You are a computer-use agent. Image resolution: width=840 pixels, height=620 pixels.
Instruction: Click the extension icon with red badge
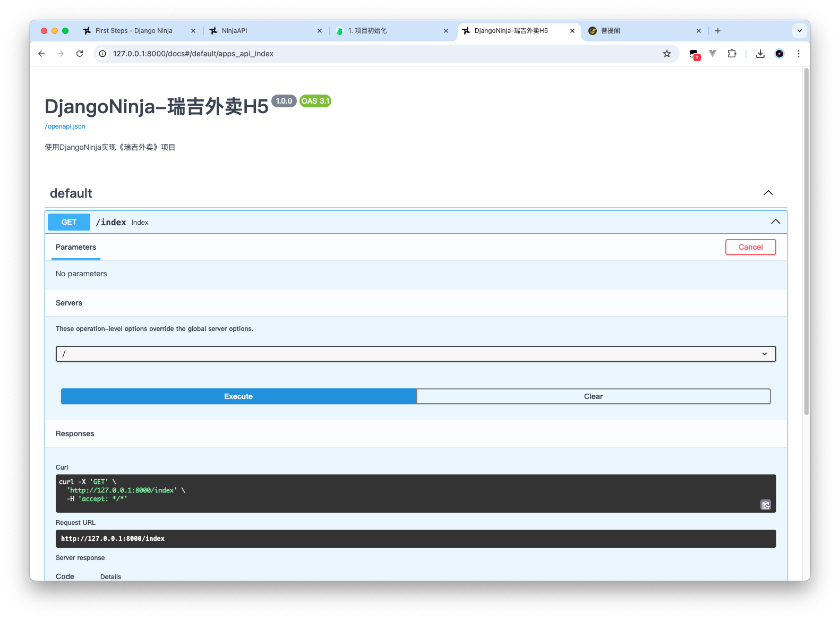(x=695, y=54)
